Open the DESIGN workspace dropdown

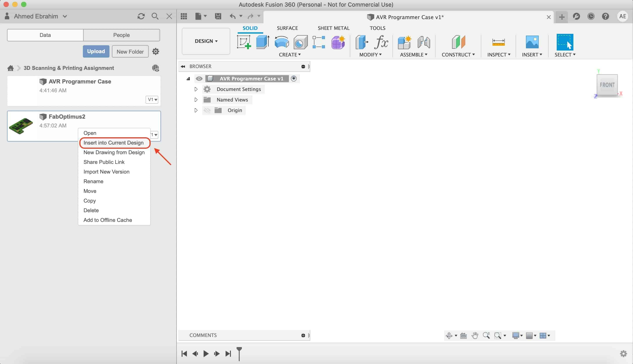(206, 41)
